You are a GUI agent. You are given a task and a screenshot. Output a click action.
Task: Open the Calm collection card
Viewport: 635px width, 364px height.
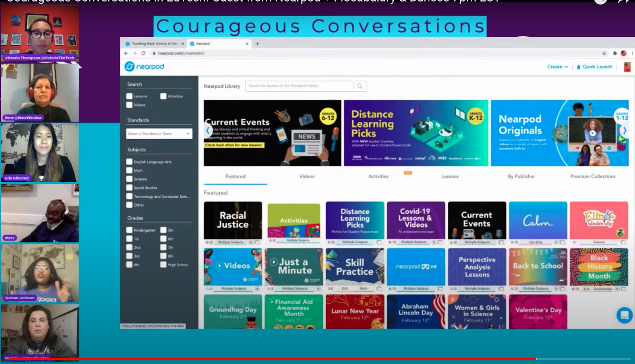(538, 223)
